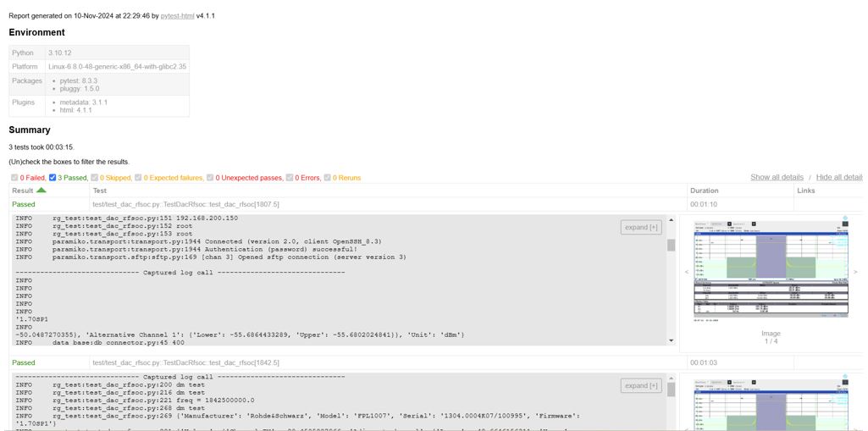Image resolution: width=868 pixels, height=431 pixels.
Task: Click the 'html: 4.1.1' plugin entry
Action: point(76,110)
